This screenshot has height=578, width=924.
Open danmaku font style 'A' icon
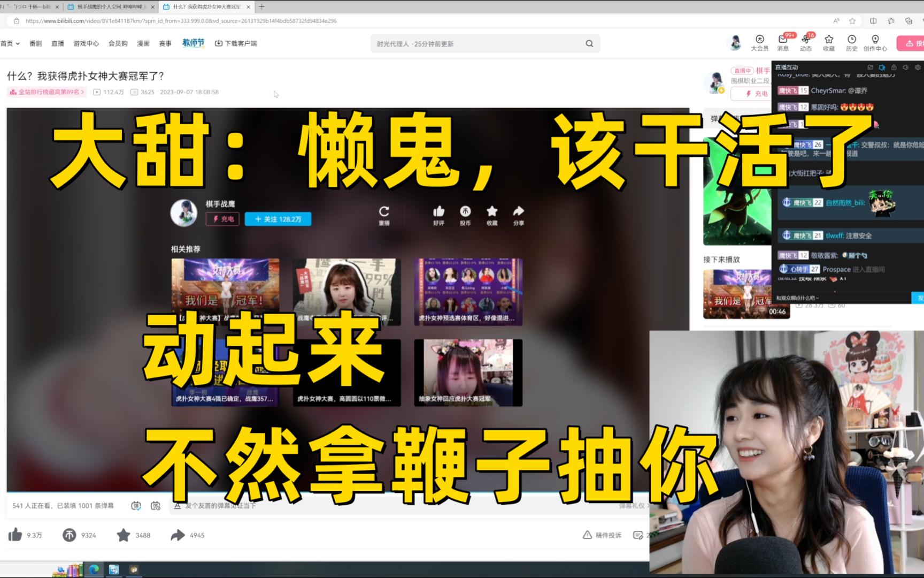point(177,506)
